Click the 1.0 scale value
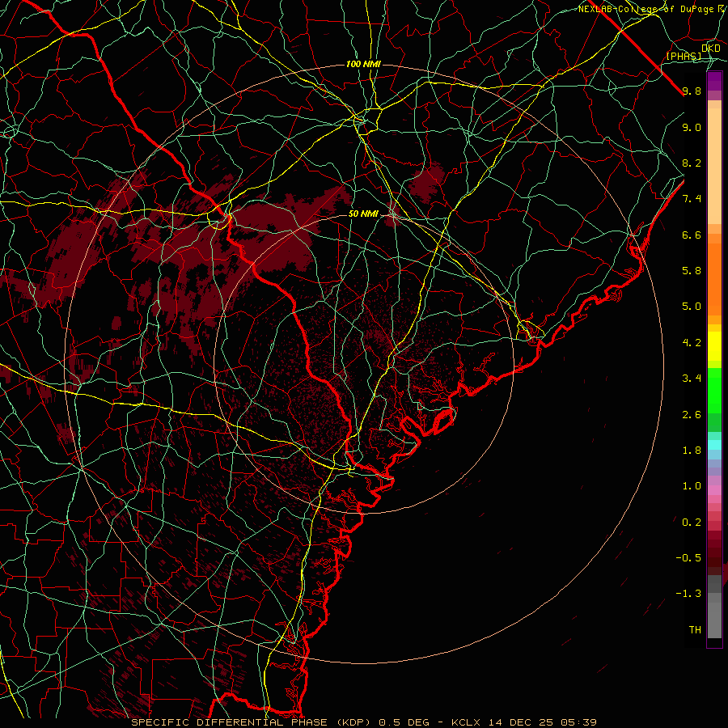The width and height of the screenshot is (728, 728). 692,486
